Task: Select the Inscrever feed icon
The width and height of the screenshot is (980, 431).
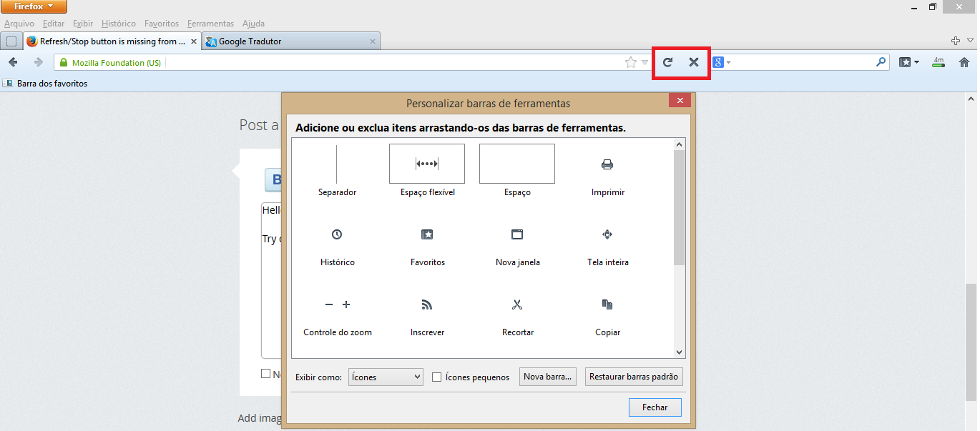Action: click(x=427, y=304)
